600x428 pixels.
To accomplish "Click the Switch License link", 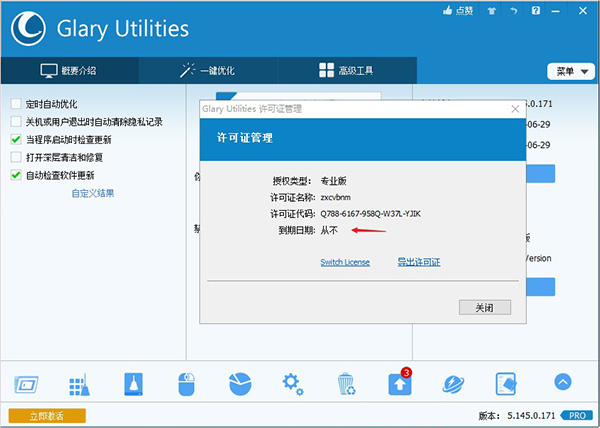I will click(345, 262).
